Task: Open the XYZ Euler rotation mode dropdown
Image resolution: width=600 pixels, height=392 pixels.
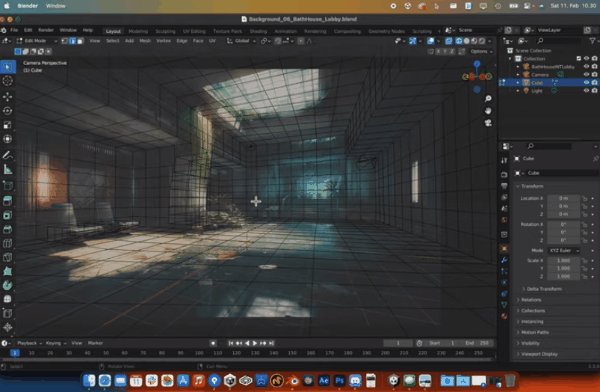Action: click(x=564, y=250)
